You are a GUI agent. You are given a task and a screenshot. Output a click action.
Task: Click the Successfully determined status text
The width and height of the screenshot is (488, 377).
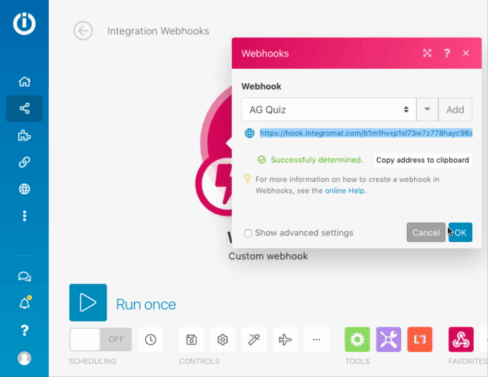316,160
